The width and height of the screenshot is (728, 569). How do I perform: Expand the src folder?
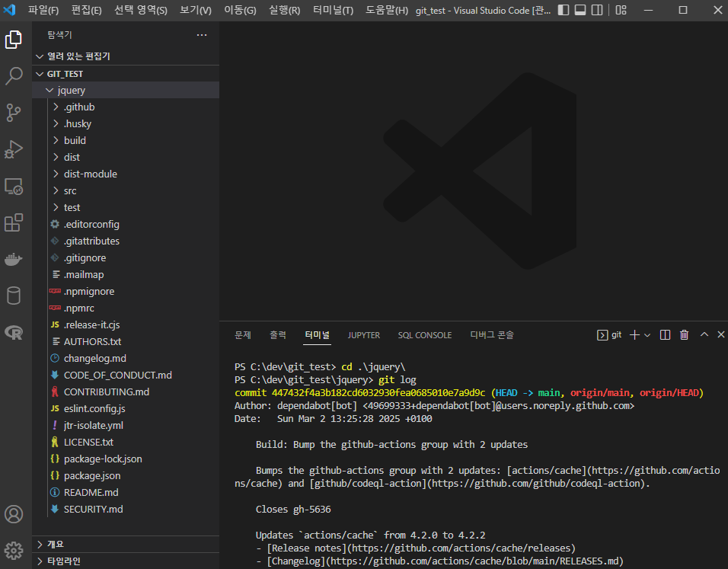click(x=126, y=190)
